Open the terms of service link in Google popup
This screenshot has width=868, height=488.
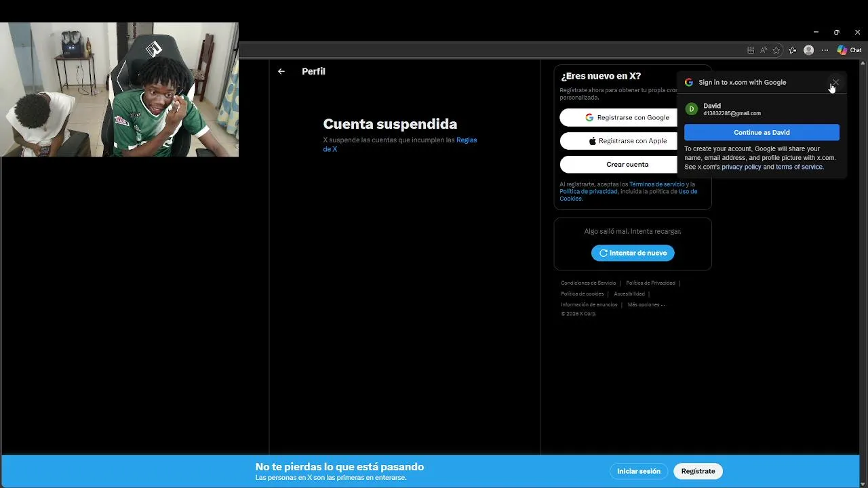pyautogui.click(x=799, y=167)
